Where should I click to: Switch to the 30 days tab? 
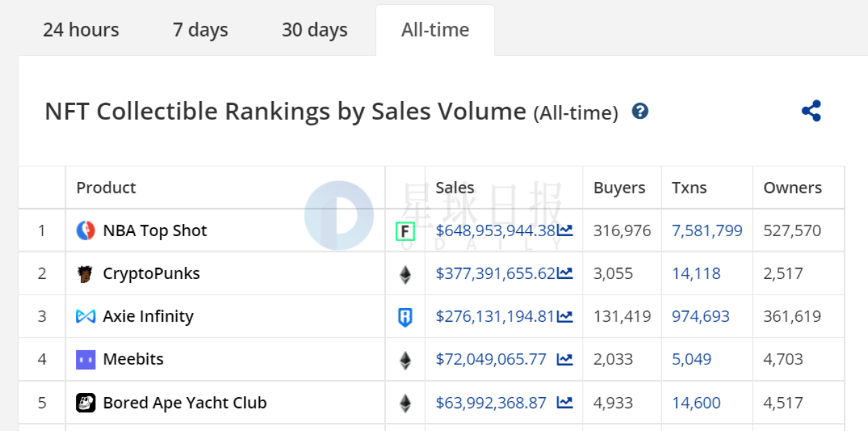pyautogui.click(x=315, y=30)
